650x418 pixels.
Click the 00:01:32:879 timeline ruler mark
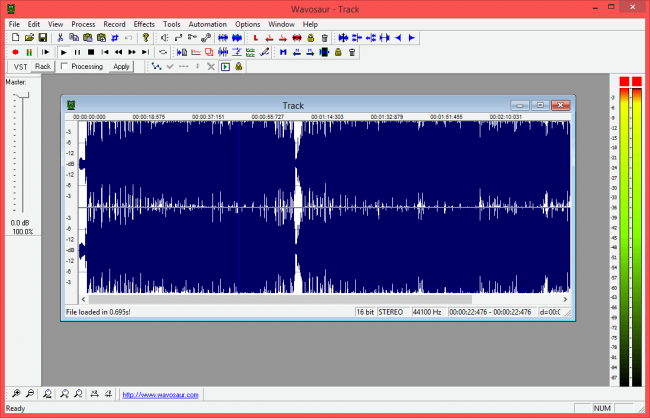pos(387,117)
